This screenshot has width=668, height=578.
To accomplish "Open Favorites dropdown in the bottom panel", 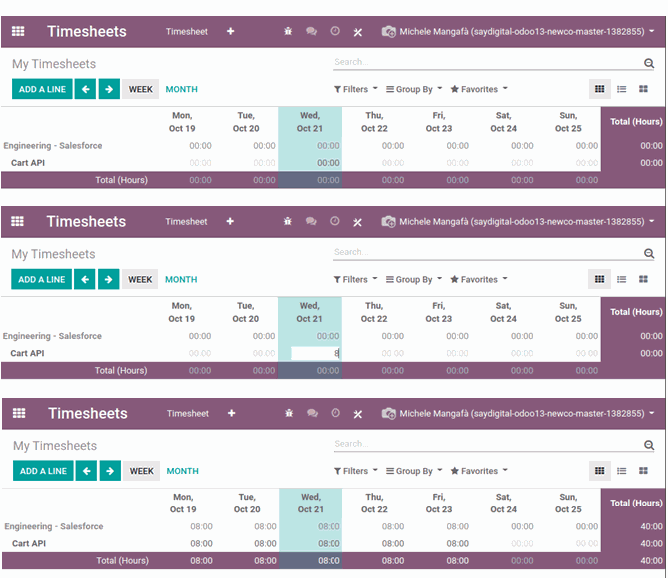I will point(479,471).
